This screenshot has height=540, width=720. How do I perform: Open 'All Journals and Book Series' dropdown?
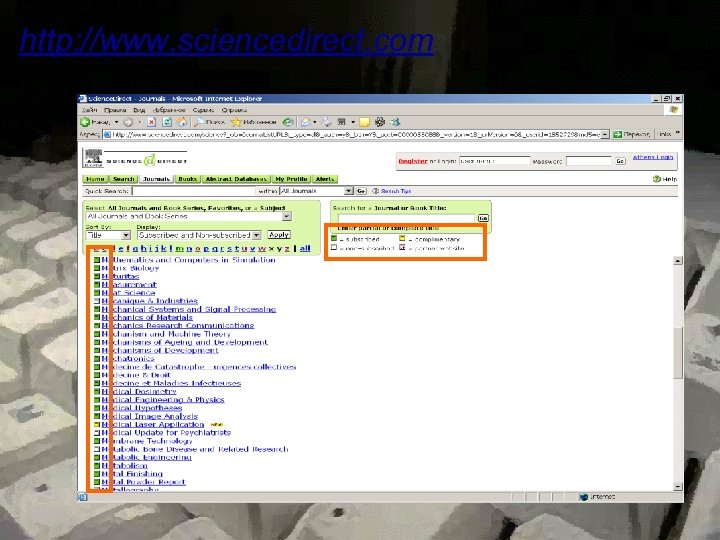287,216
